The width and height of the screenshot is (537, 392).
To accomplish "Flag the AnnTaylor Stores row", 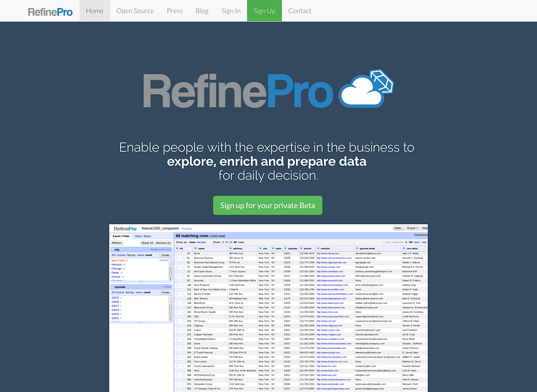I will (x=183, y=272).
